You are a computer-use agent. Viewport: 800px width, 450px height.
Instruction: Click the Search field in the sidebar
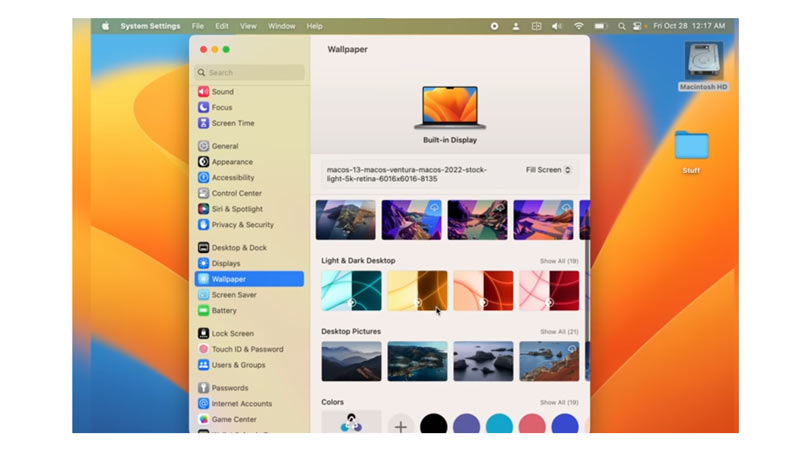[x=249, y=72]
